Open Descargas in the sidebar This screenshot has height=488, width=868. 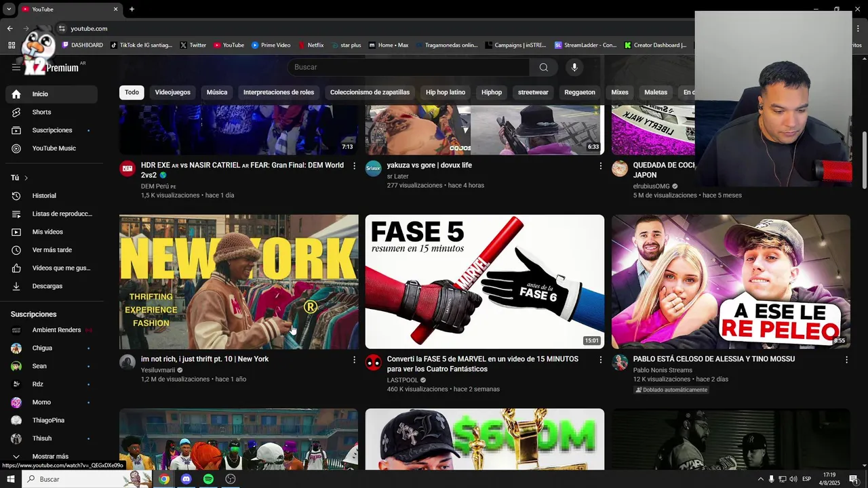[52, 286]
